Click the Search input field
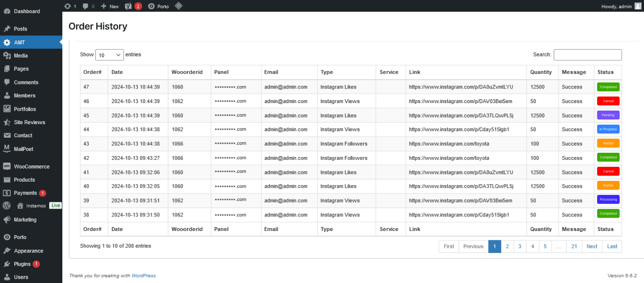This screenshot has height=283, width=644. (587, 55)
